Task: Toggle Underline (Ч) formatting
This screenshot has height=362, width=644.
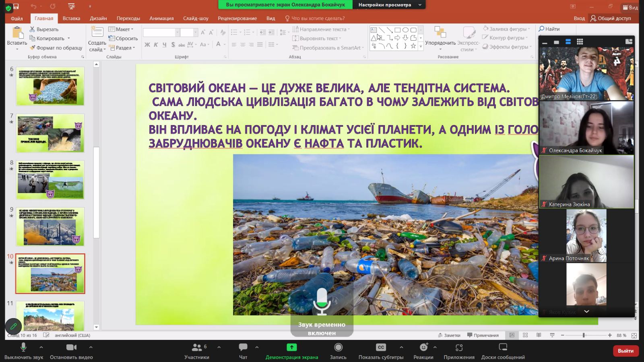Action: [164, 45]
